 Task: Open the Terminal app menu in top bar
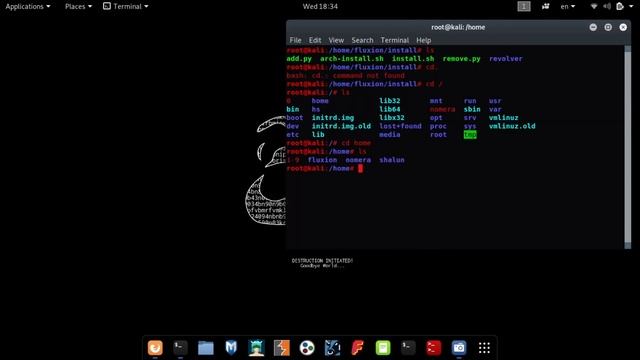click(x=125, y=6)
